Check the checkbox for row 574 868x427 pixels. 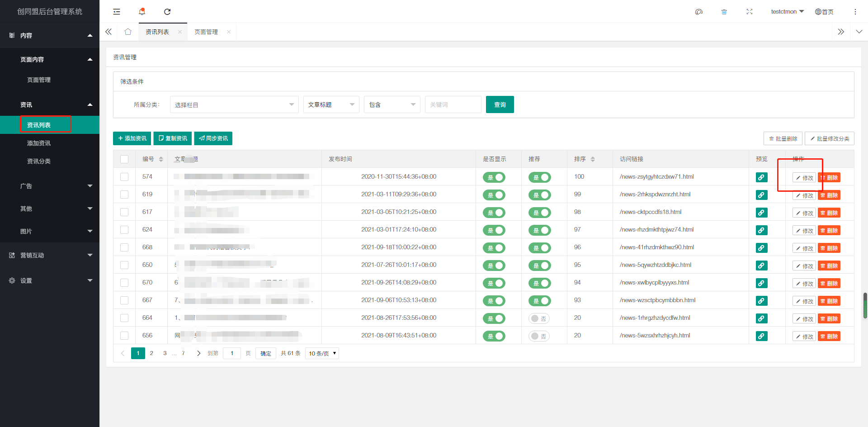click(x=124, y=177)
